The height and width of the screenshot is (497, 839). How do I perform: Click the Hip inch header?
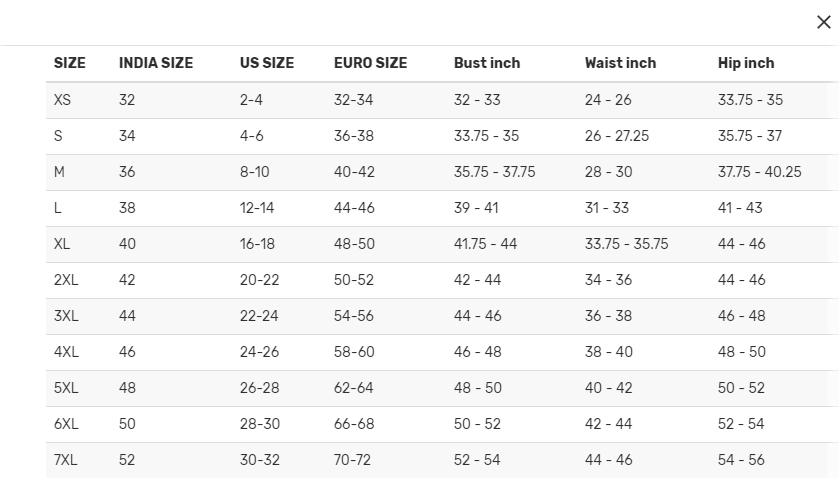(746, 63)
